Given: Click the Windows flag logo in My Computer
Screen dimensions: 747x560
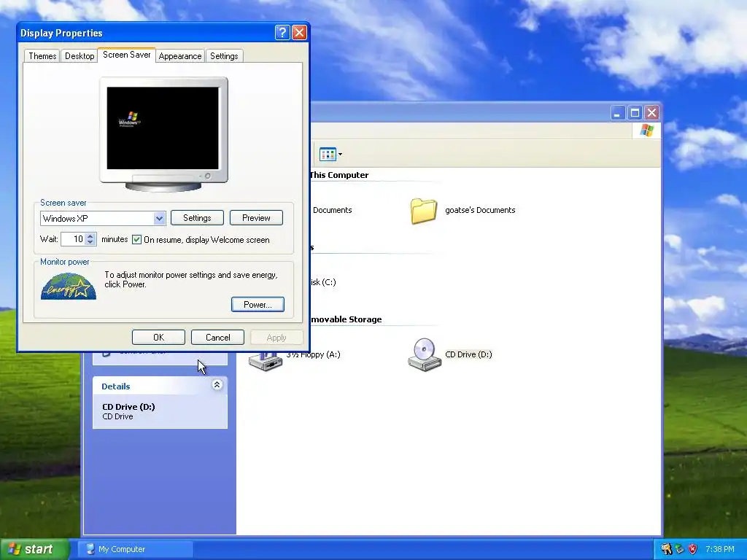Looking at the screenshot, I should point(647,130).
